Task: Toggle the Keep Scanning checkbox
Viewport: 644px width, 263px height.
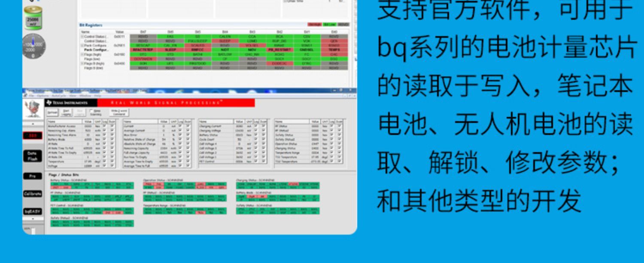Action: coord(91,111)
